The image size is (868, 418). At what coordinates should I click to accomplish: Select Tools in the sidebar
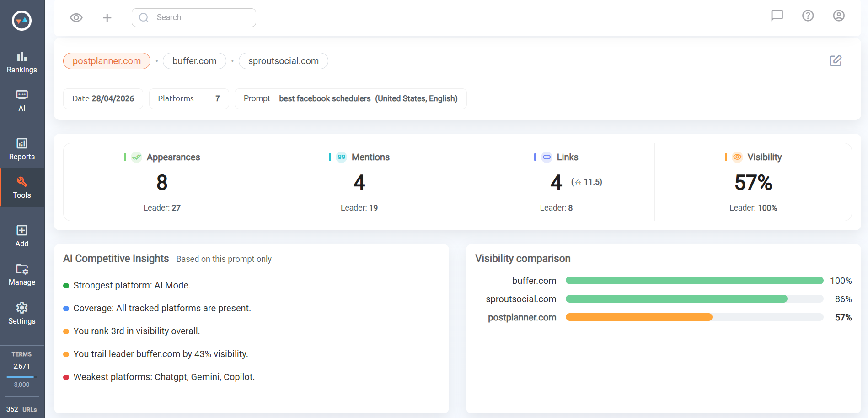[22, 188]
